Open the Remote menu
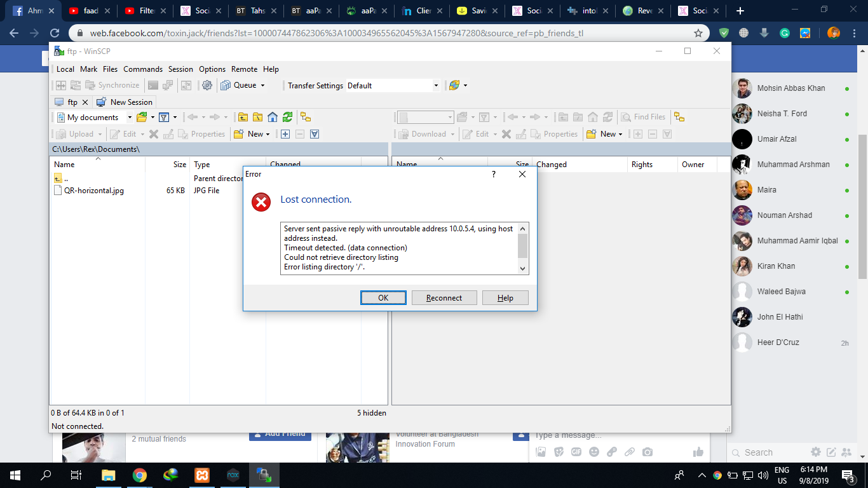The image size is (868, 488). click(245, 69)
